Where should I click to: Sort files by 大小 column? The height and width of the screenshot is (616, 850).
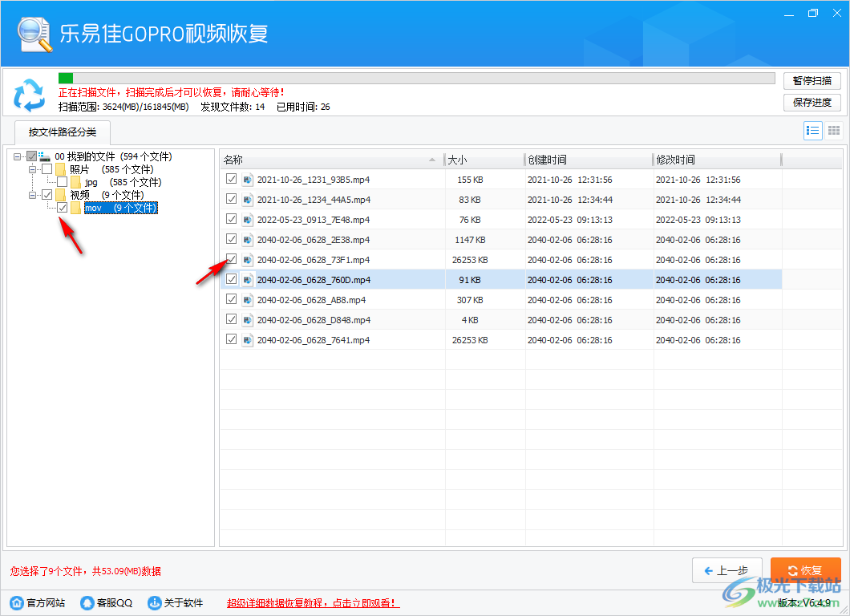coord(484,160)
